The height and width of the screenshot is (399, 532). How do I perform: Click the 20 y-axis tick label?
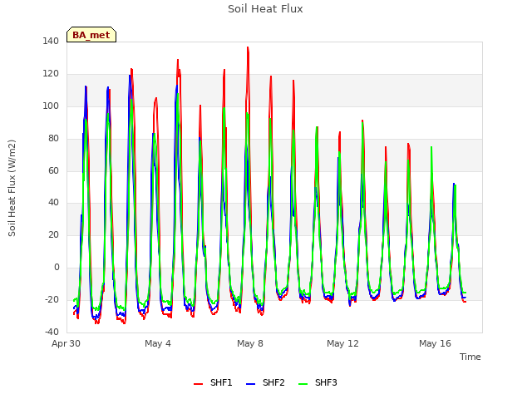point(53,234)
